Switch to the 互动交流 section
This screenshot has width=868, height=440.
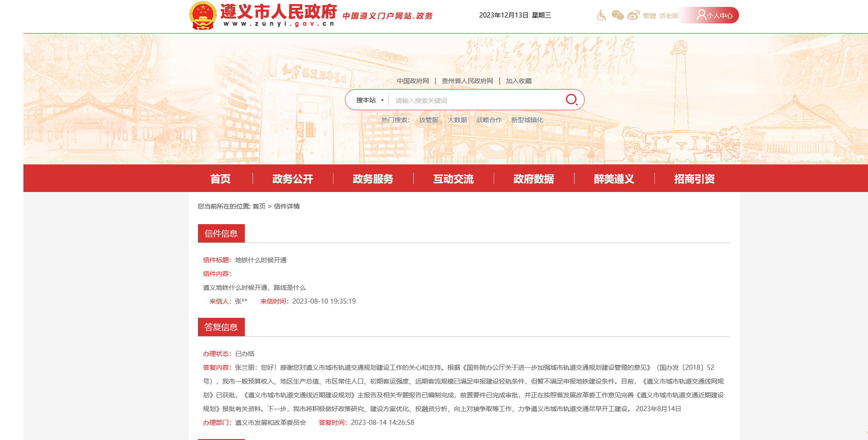(454, 179)
